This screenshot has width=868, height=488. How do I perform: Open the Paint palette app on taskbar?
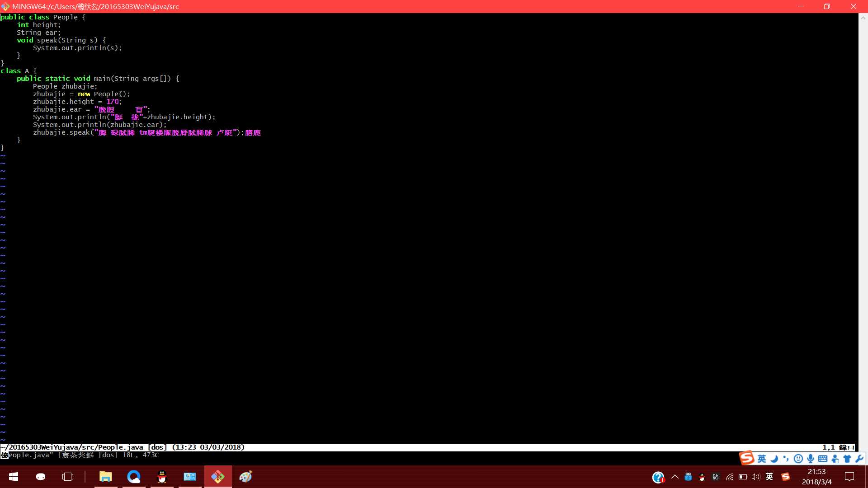click(x=245, y=477)
